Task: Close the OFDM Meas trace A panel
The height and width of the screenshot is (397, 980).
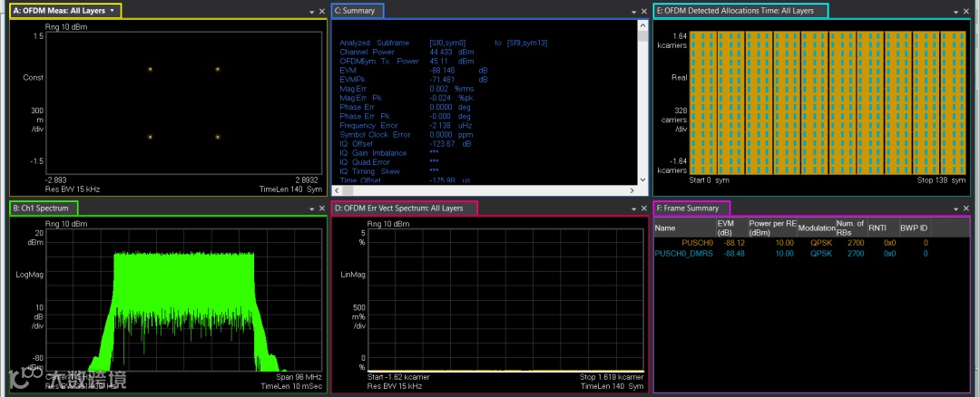Action: coord(321,12)
